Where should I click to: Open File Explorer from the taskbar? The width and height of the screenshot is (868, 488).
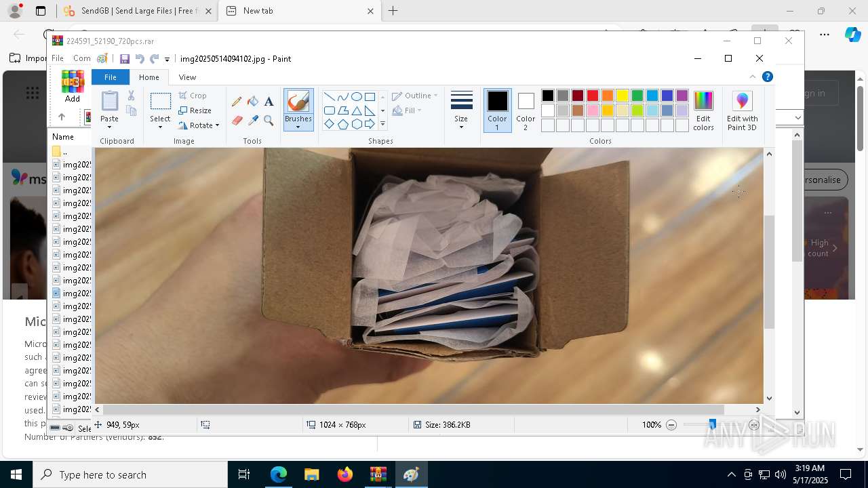[x=311, y=474]
